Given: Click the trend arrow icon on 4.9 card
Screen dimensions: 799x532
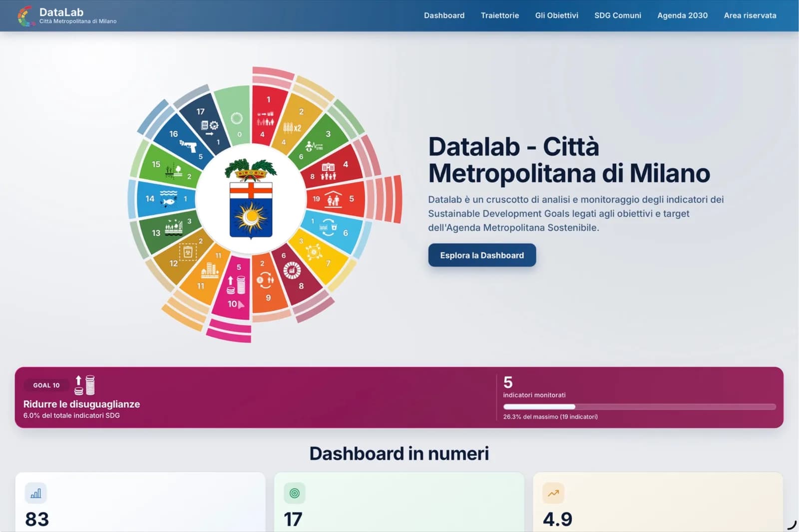Looking at the screenshot, I should pos(553,494).
